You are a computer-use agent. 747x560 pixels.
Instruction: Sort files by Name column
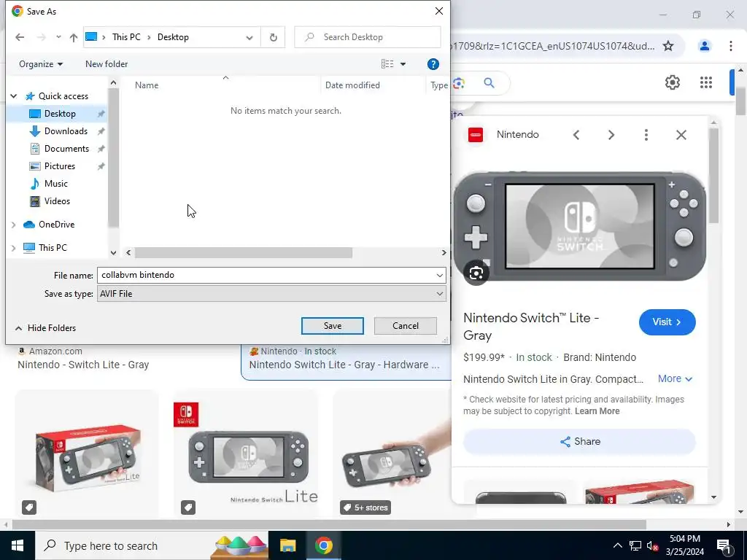click(x=146, y=85)
